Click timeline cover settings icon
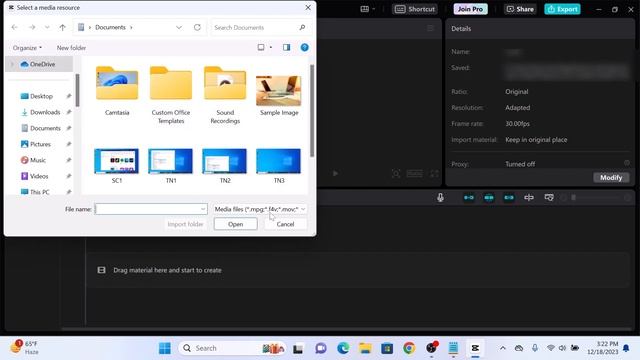Screen dimensions: 640x360 click(x=549, y=198)
